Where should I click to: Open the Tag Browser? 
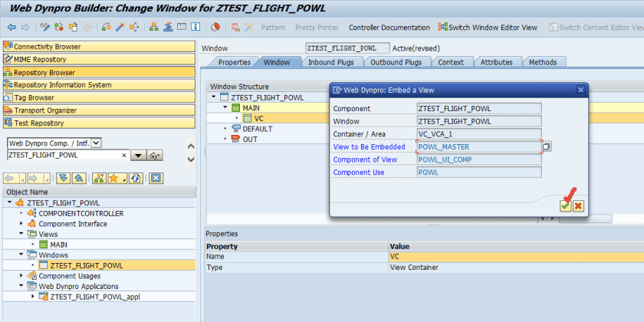[x=99, y=98]
